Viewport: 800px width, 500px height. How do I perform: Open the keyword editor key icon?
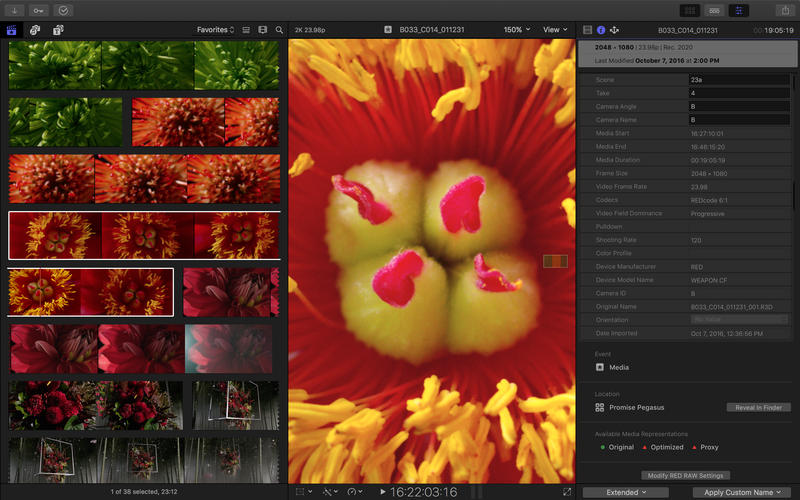click(39, 10)
